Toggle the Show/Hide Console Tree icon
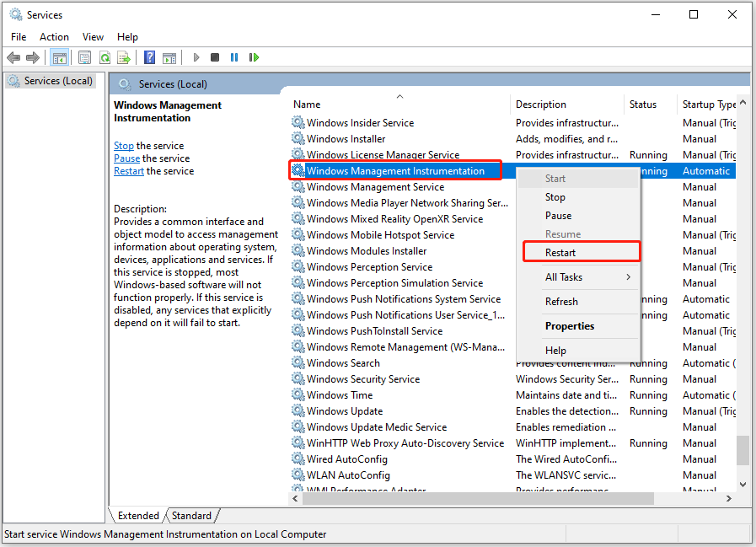This screenshot has width=756, height=547. click(59, 56)
